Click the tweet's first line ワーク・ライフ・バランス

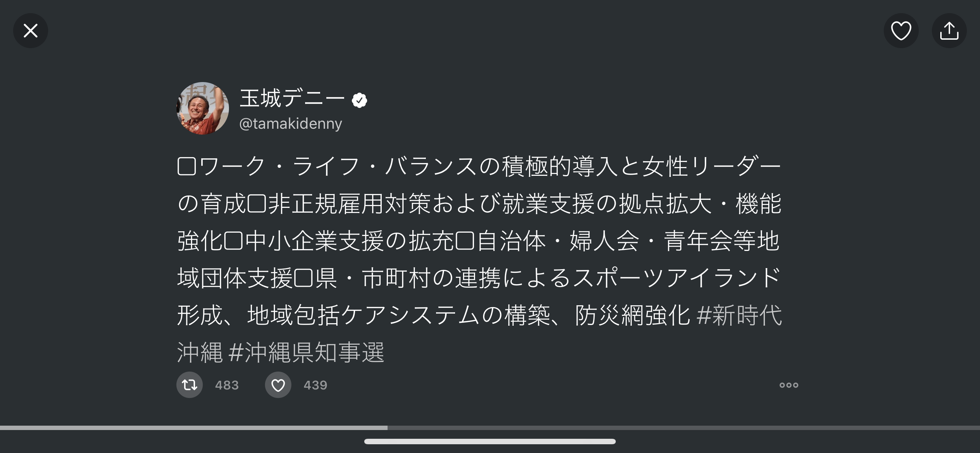pos(338,166)
